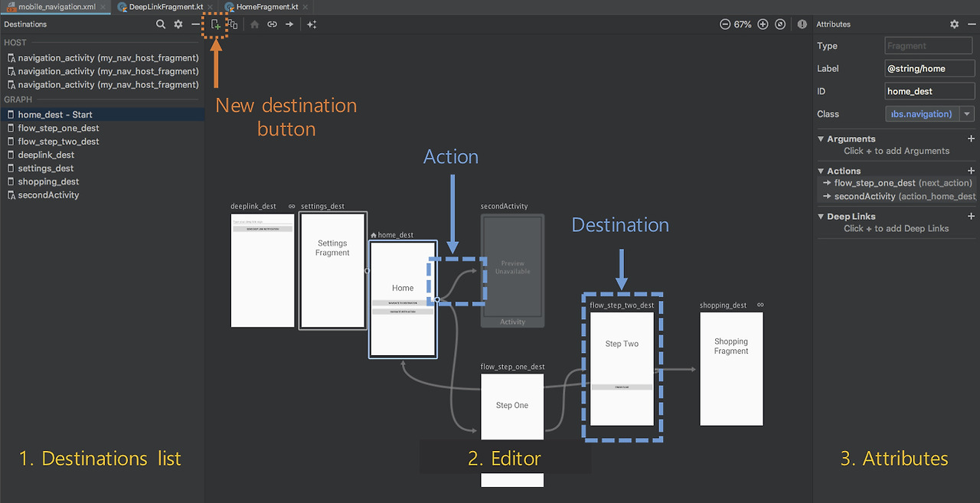The width and height of the screenshot is (980, 503).
Task: Add a deep link via chain icon
Action: (x=272, y=24)
